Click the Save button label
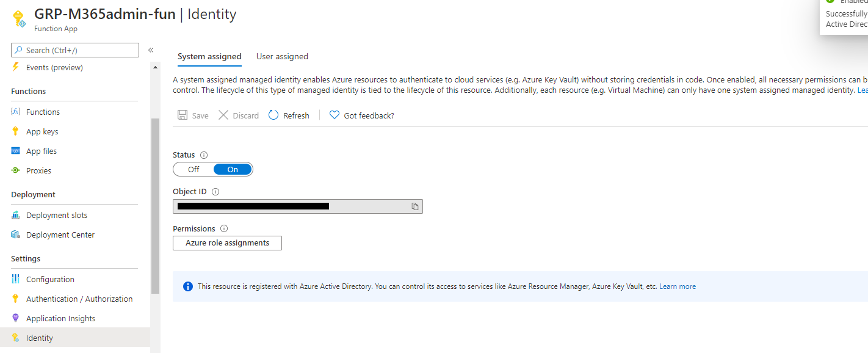868x353 pixels. (200, 115)
